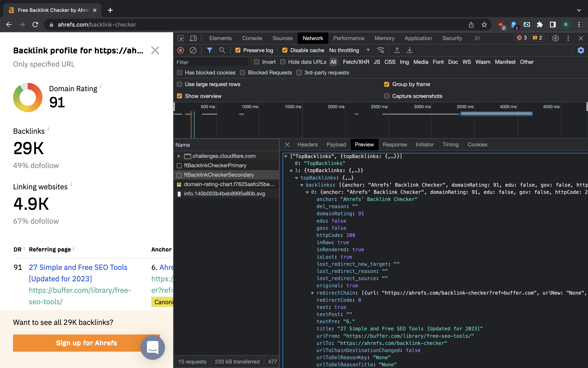Image resolution: width=588 pixels, height=368 pixels.
Task: Filter requests by Fetch/XHR
Action: point(356,62)
